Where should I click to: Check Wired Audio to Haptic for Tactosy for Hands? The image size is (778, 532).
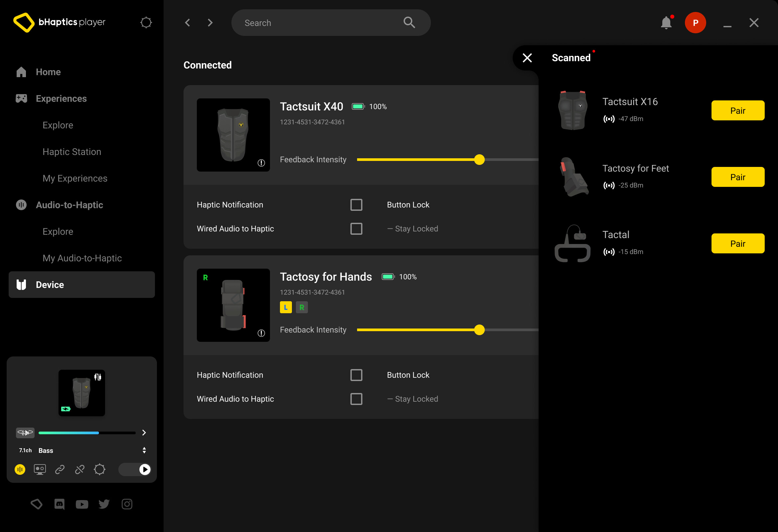point(356,399)
